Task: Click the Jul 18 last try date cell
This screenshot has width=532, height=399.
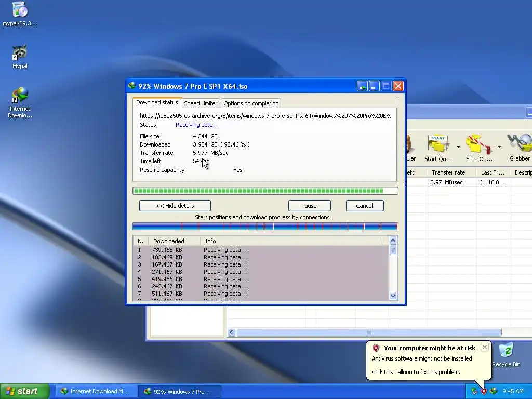Action: pyautogui.click(x=492, y=182)
